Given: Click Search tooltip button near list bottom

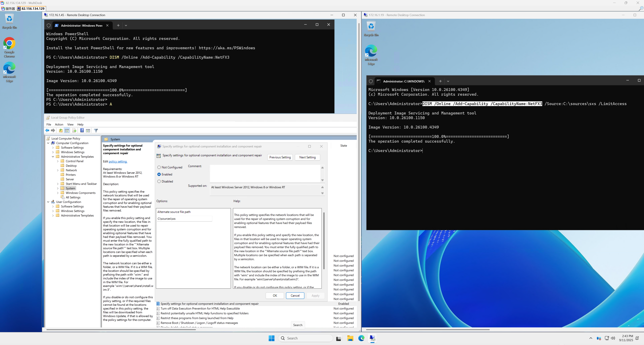Looking at the screenshot, I should point(298,325).
